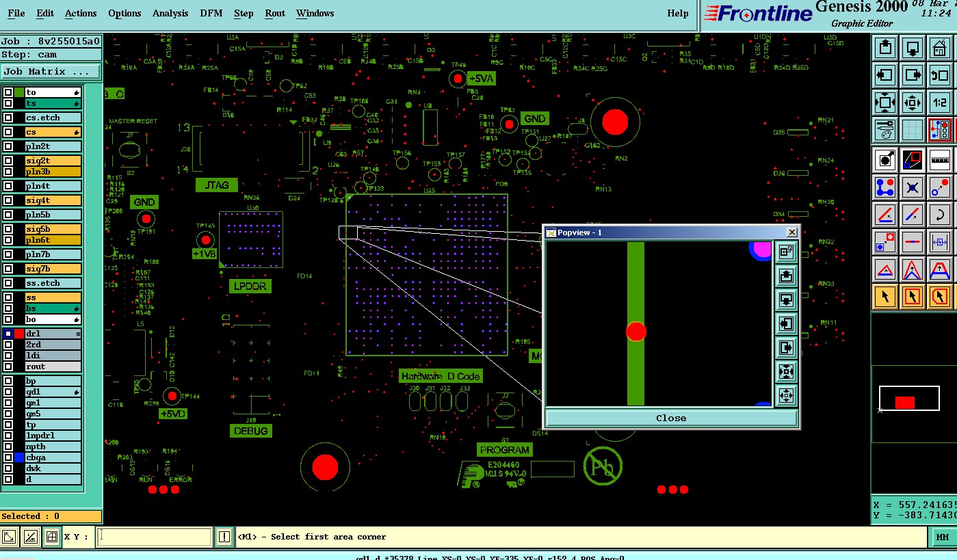Screen dimensions: 957x560
Task: Select the plain arrow pointer tool
Action: click(886, 296)
